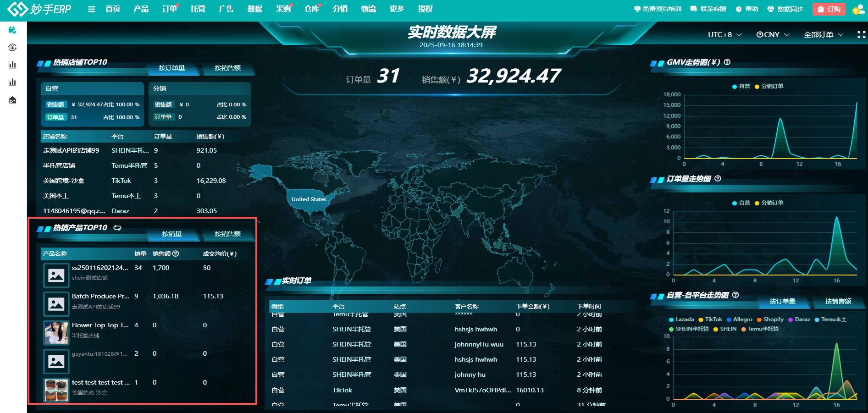Image resolution: width=868 pixels, height=413 pixels.
Task: Click the question mark icon before CNY
Action: coord(760,35)
